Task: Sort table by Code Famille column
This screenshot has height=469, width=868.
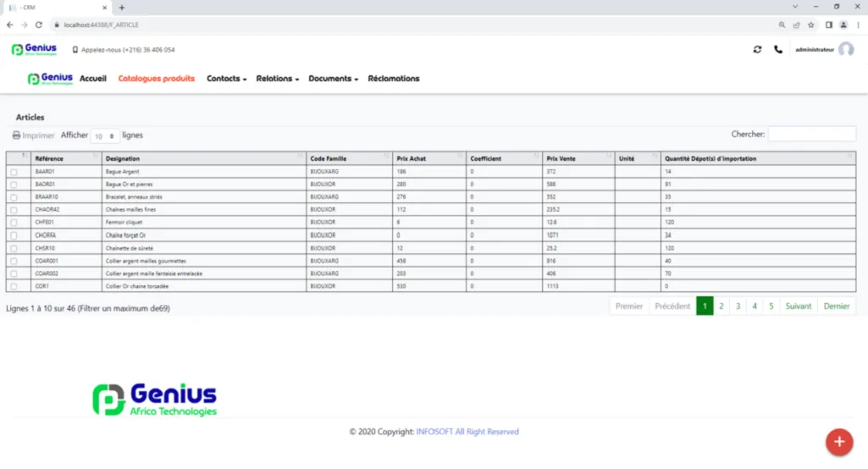Action: [349, 158]
